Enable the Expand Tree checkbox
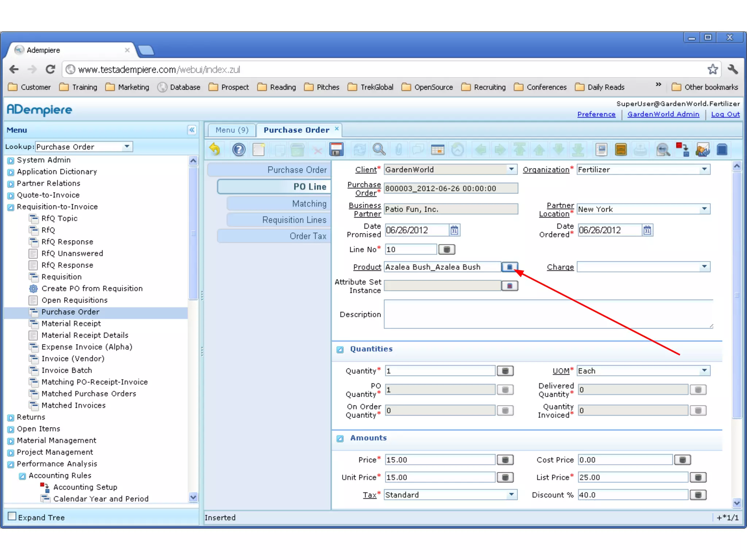The width and height of the screenshot is (747, 560). click(x=12, y=516)
